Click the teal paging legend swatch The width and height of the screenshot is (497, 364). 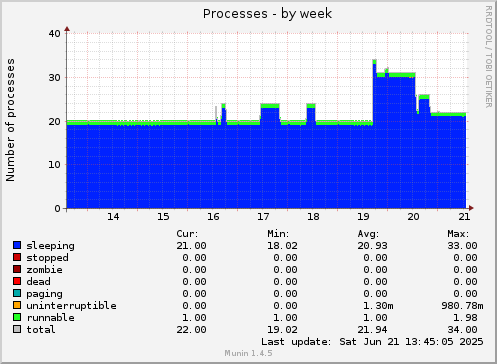[x=17, y=293]
